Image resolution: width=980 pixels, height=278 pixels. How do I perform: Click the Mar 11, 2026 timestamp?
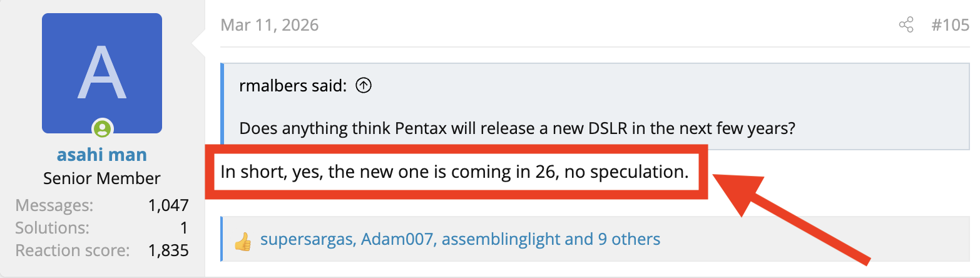(x=269, y=25)
